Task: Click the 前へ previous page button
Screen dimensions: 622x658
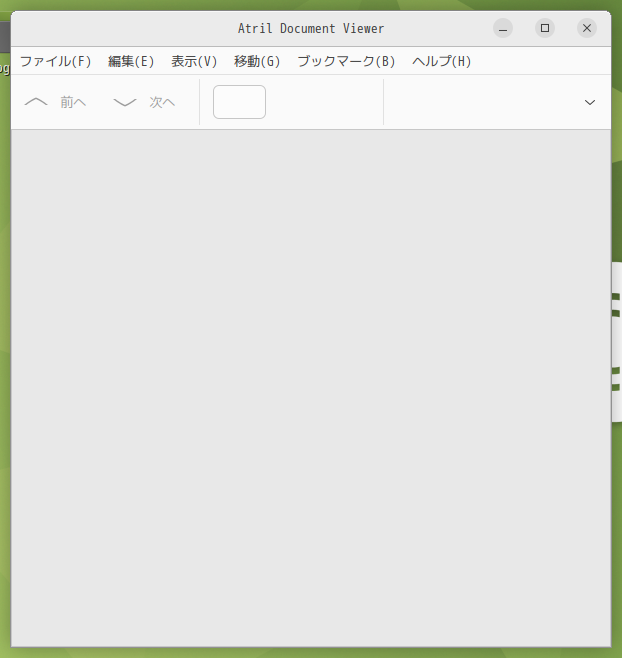Action: point(55,102)
